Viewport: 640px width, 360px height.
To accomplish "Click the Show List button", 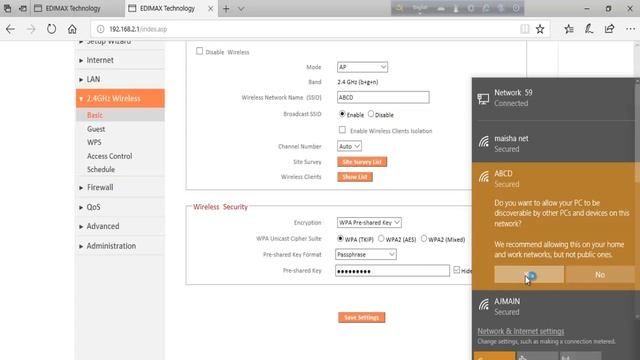I will tap(355, 177).
